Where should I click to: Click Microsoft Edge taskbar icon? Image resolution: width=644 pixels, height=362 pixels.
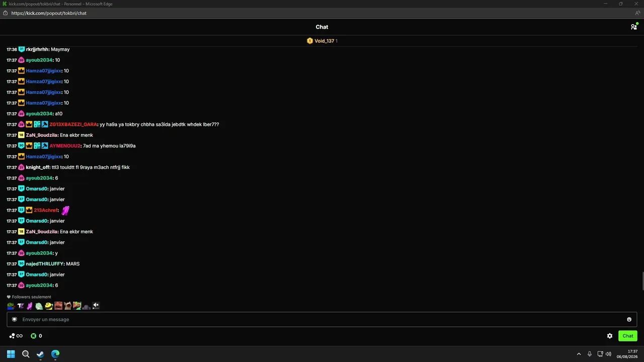55,354
